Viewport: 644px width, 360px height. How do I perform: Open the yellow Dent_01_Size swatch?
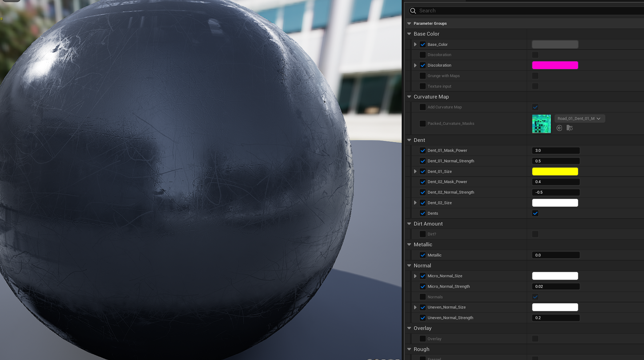click(x=555, y=171)
